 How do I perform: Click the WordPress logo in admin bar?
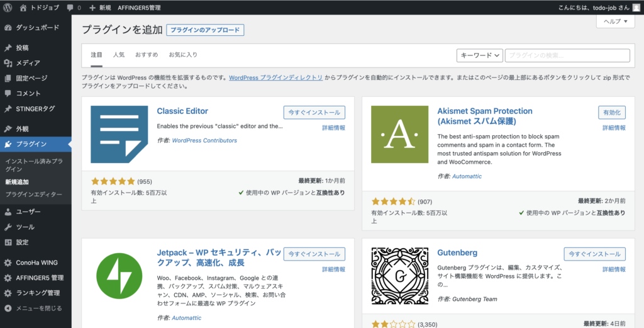(8, 8)
